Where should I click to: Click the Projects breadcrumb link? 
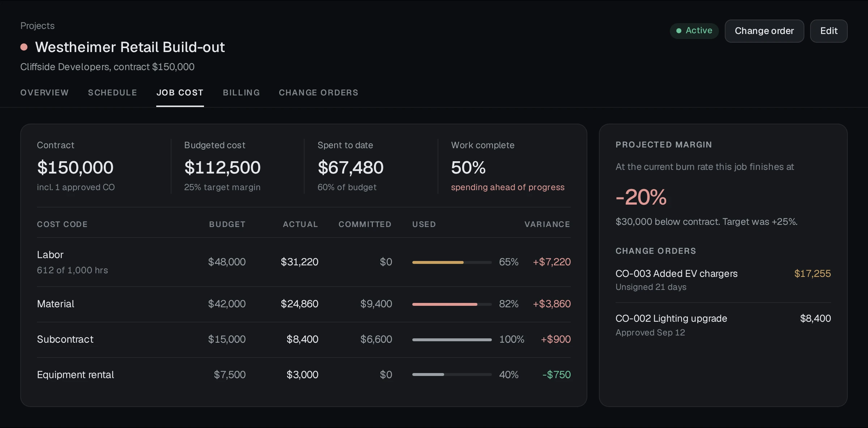[37, 26]
